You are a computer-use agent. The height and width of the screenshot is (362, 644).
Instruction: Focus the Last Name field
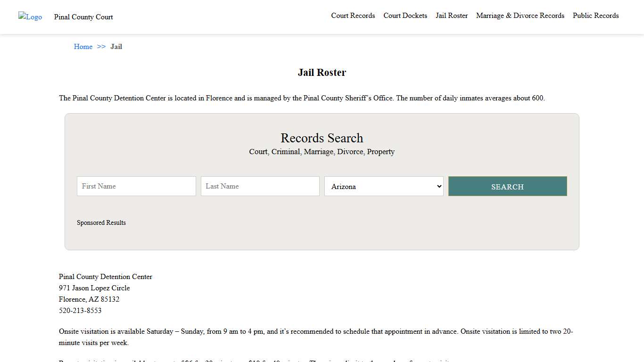[x=260, y=186]
